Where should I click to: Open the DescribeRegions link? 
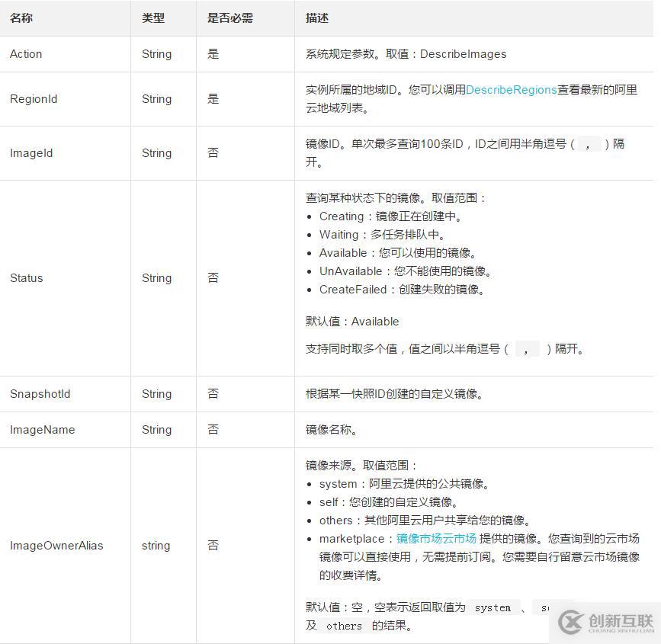tap(512, 90)
